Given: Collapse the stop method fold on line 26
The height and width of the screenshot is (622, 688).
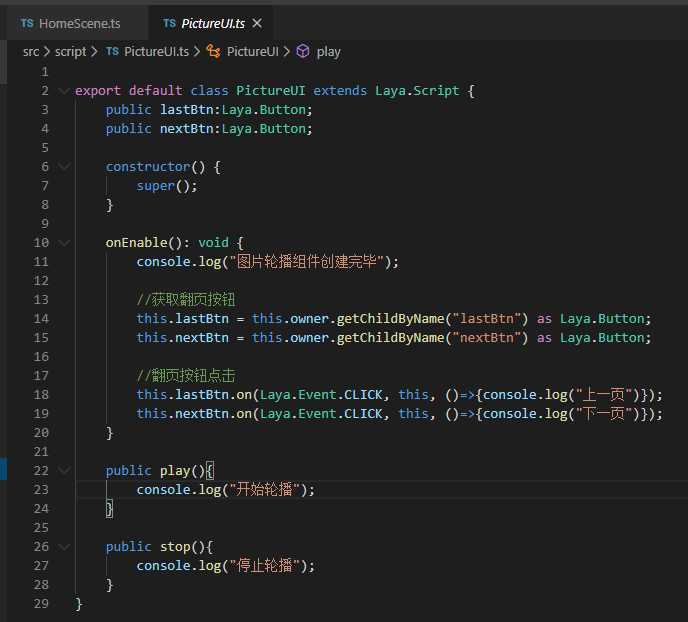Looking at the screenshot, I should pyautogui.click(x=64, y=547).
